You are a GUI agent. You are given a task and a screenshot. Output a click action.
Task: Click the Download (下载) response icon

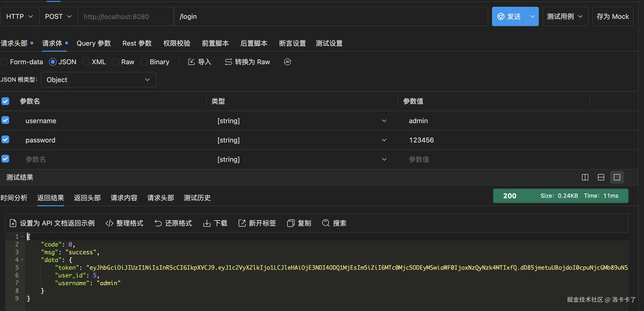[207, 223]
